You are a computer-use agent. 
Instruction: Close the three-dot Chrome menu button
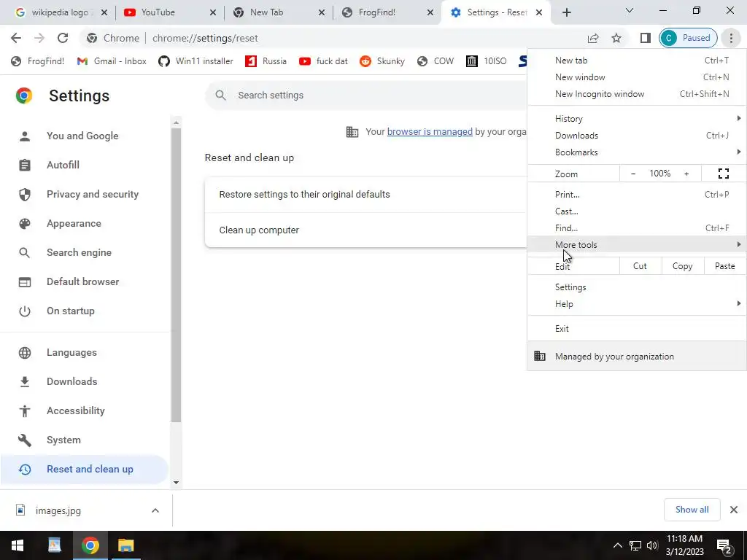click(x=731, y=38)
